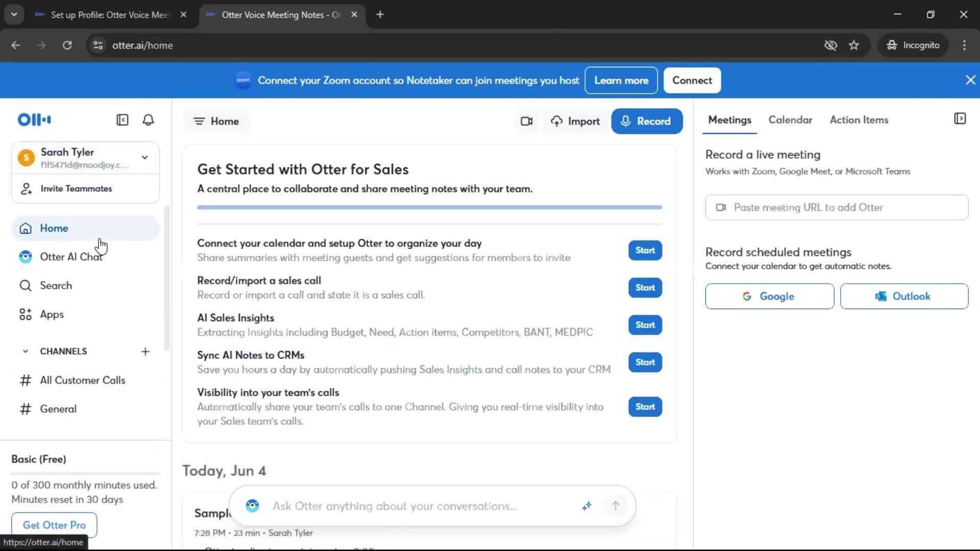Close the Set up Profile browser tab

point(183,15)
